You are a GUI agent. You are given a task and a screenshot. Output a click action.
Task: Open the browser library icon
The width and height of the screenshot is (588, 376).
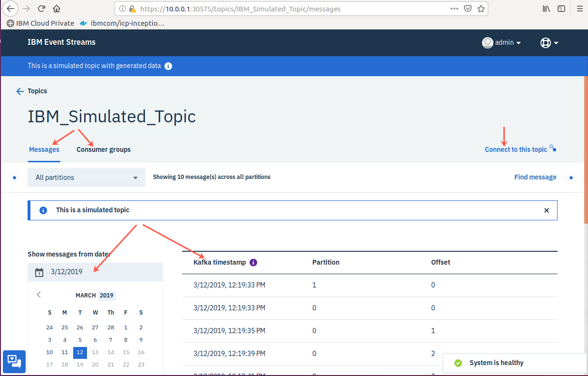547,9
